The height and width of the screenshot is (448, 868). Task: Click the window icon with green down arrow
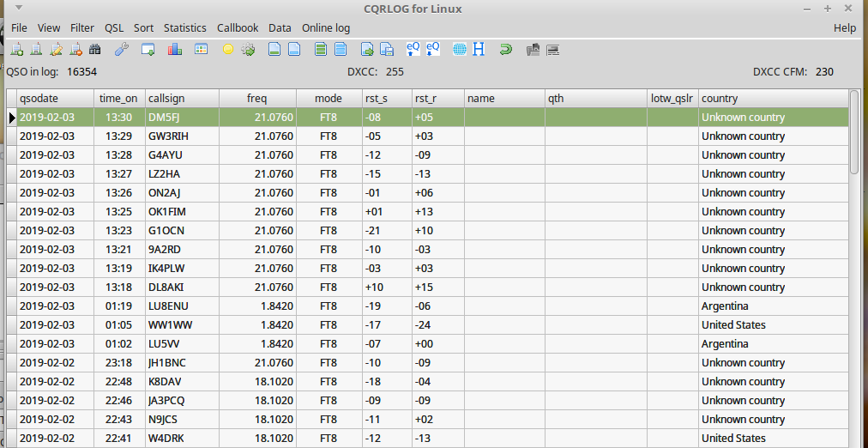148,50
